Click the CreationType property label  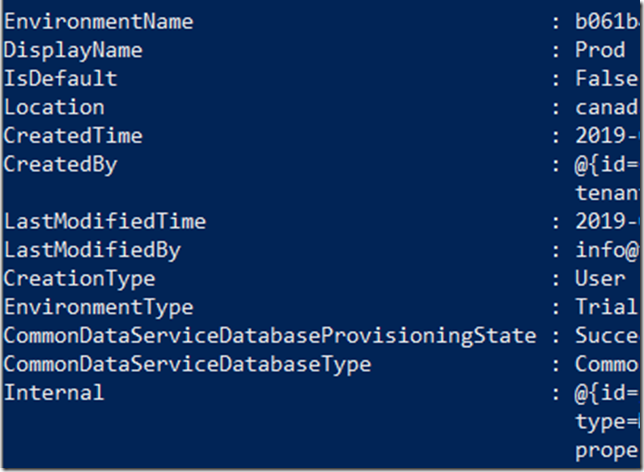pyautogui.click(x=79, y=279)
